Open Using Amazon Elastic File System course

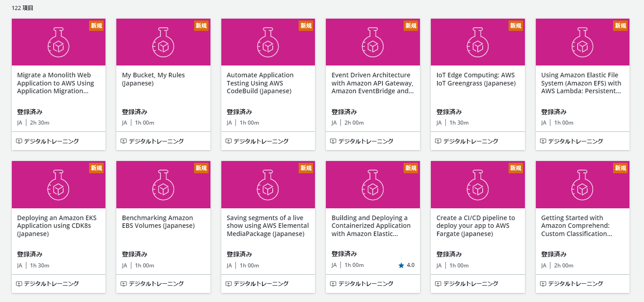(x=581, y=83)
